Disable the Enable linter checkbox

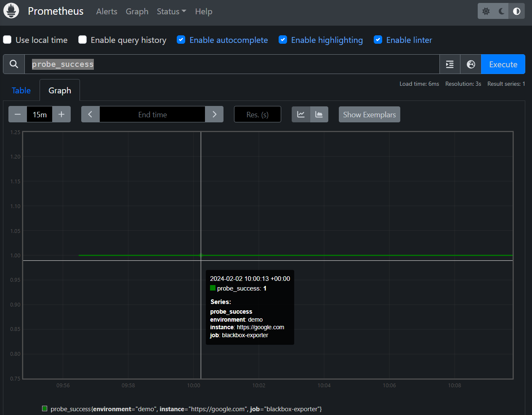[378, 40]
